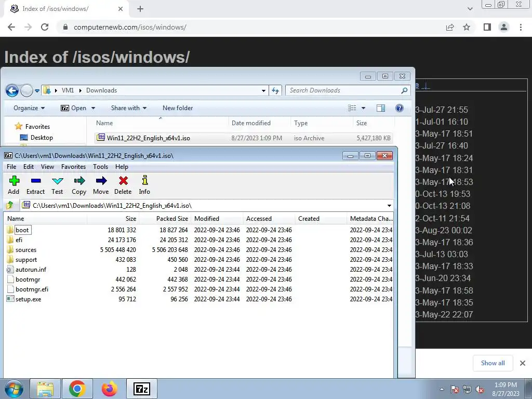Image resolution: width=532 pixels, height=399 pixels.
Task: Choose the Move tool in 7-Zip toolbar
Action: click(x=101, y=185)
